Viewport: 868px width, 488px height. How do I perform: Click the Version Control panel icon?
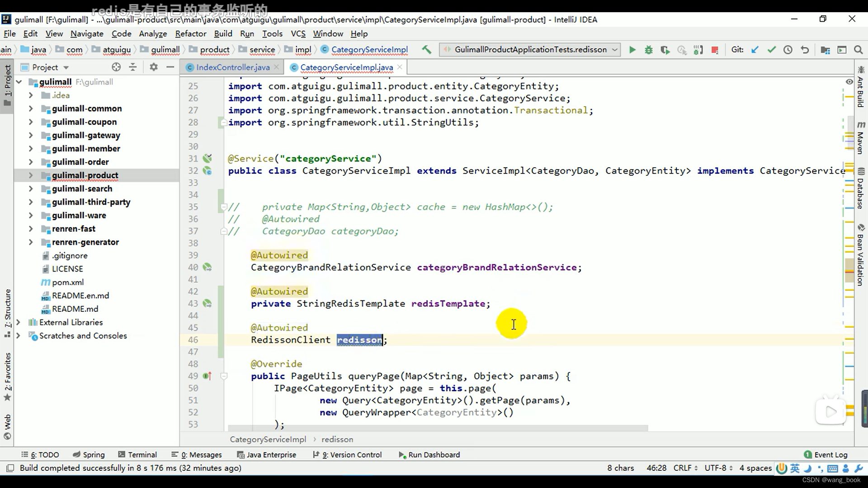point(351,455)
